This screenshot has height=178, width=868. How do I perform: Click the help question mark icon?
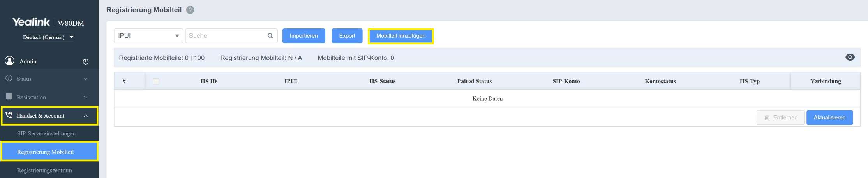coord(190,10)
